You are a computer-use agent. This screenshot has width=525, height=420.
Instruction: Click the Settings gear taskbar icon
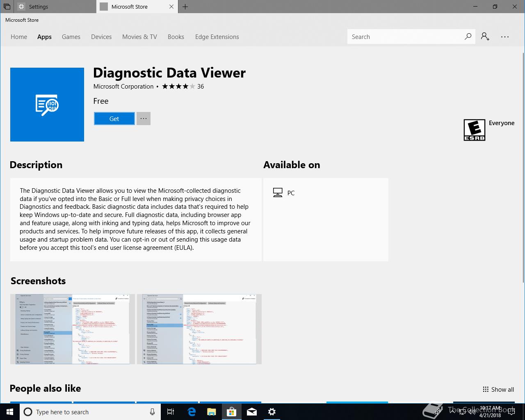[272, 412]
